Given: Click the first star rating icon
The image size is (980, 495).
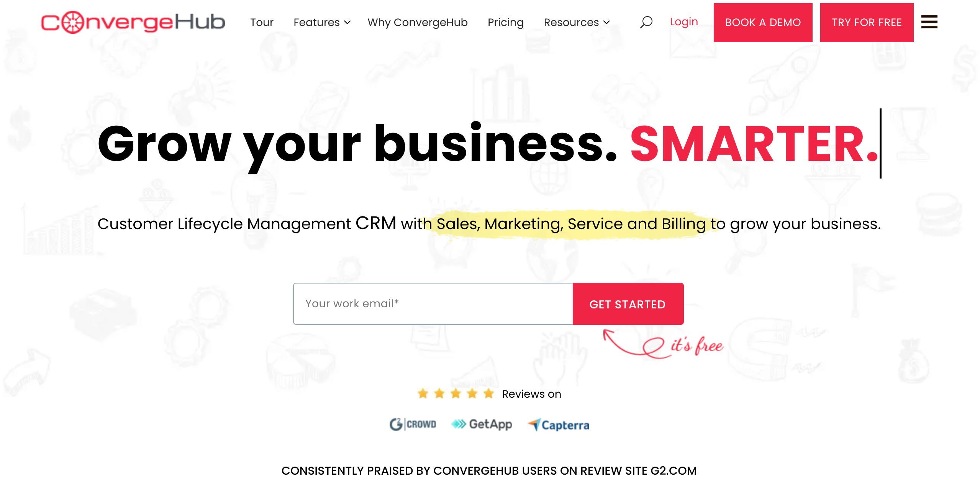Looking at the screenshot, I should (422, 394).
